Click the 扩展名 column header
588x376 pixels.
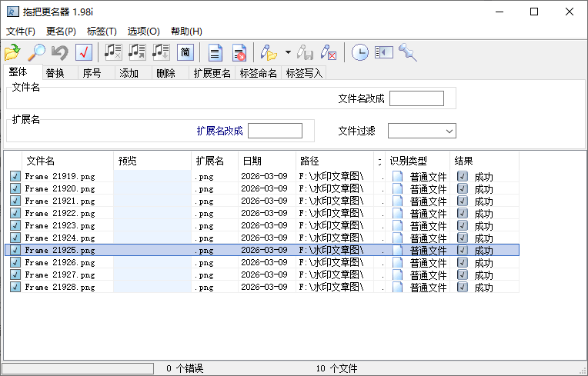215,161
